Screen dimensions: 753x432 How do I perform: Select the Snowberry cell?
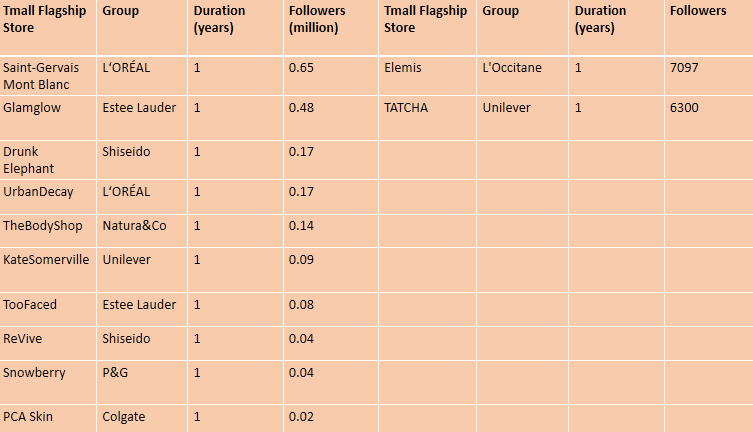(x=48, y=383)
